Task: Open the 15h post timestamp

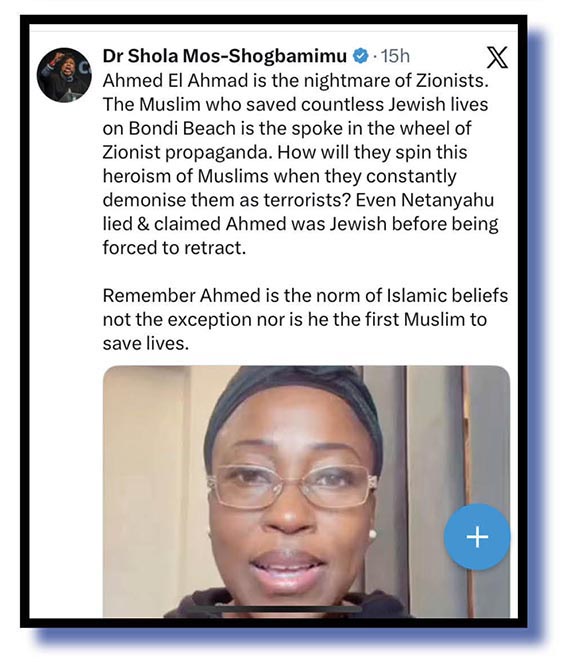Action: pyautogui.click(x=395, y=56)
